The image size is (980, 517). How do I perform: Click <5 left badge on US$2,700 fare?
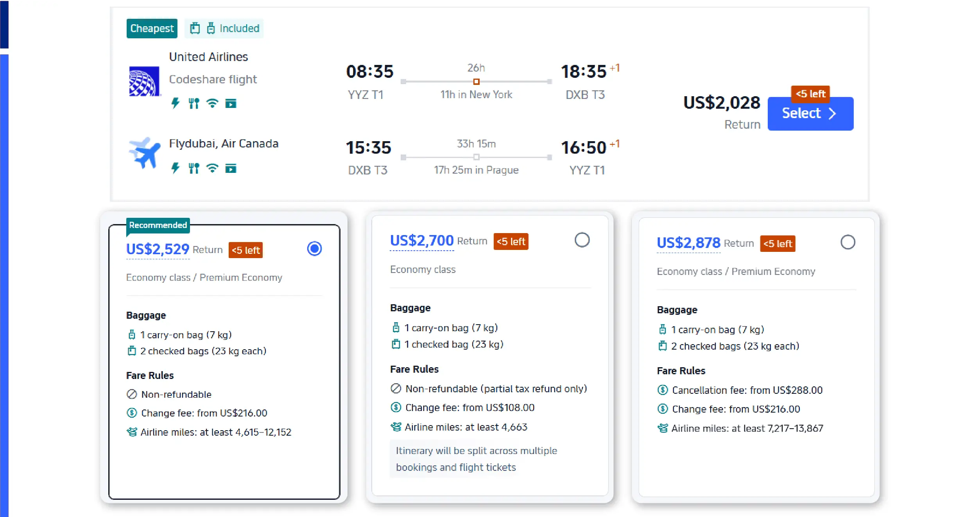coord(511,242)
